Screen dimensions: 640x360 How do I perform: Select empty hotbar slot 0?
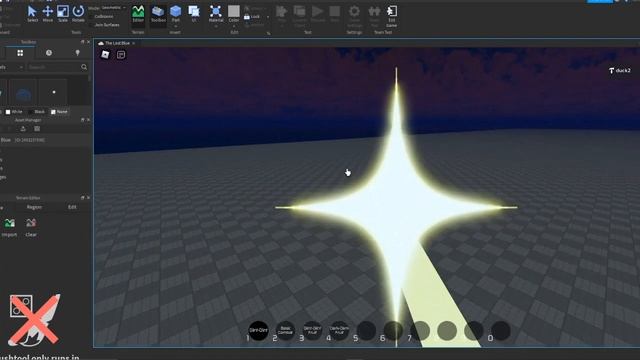pos(500,331)
